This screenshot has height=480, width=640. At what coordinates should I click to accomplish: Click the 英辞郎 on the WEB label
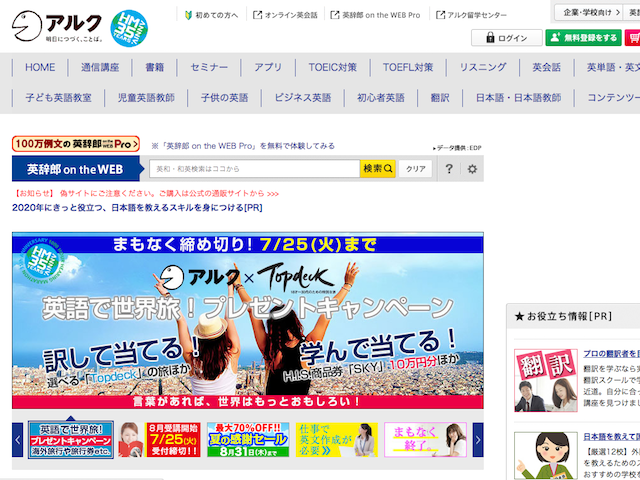[75, 169]
